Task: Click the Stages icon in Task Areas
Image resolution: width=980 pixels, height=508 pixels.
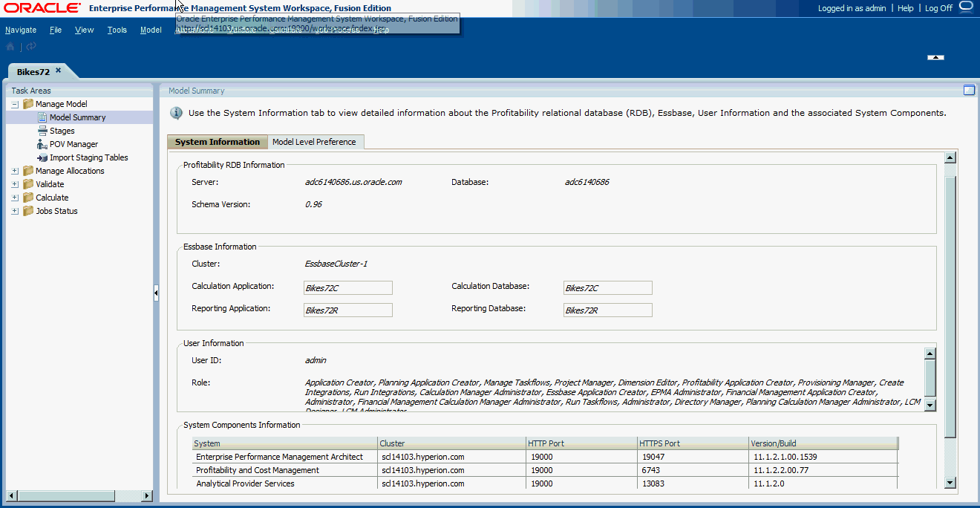Action: pyautogui.click(x=42, y=131)
